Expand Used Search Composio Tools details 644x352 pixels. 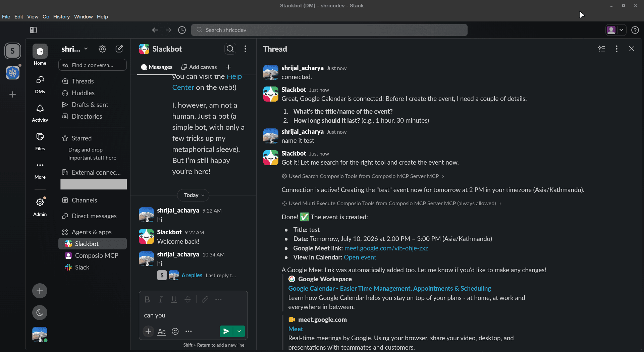tap(364, 176)
